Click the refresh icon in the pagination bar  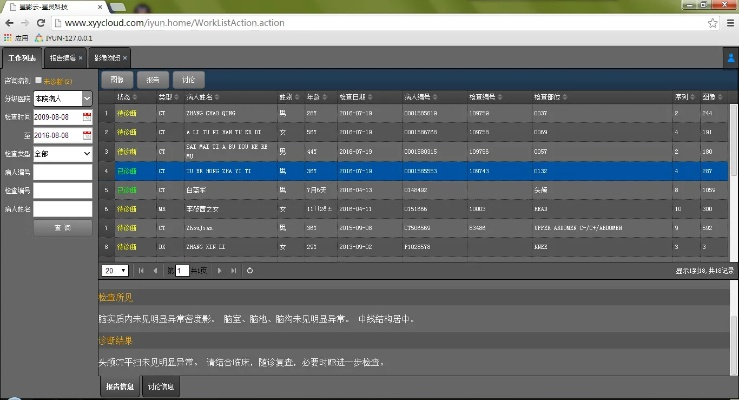pyautogui.click(x=250, y=270)
